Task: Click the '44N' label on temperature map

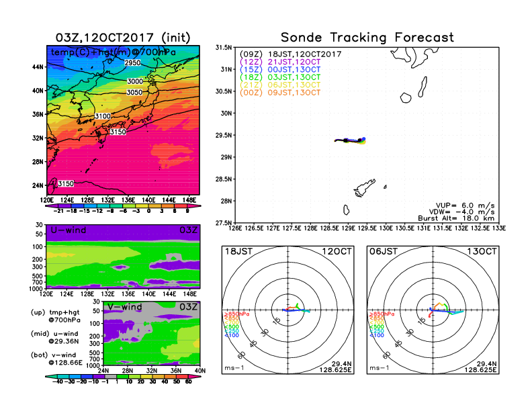Action: coord(38,66)
